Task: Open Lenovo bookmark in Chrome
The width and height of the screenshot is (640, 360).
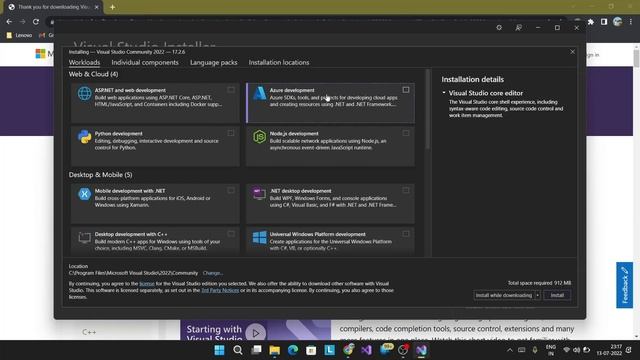Action: click(19, 36)
